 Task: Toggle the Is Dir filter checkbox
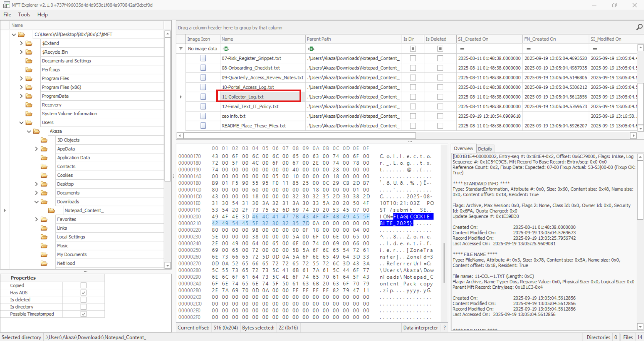pos(413,49)
